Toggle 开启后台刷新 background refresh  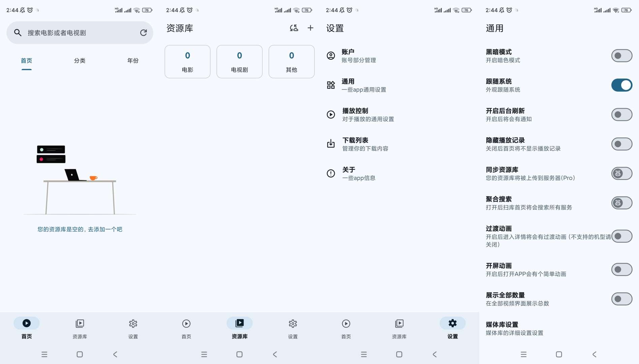(621, 115)
